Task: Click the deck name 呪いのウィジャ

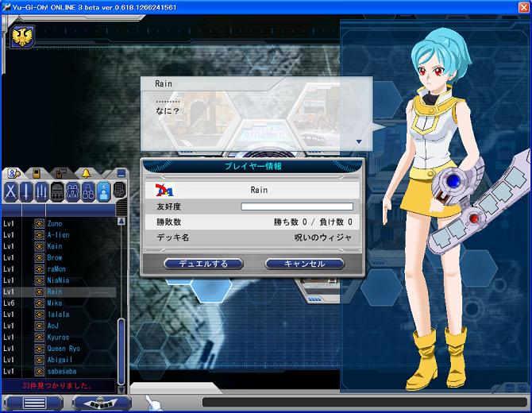Action: (x=323, y=237)
